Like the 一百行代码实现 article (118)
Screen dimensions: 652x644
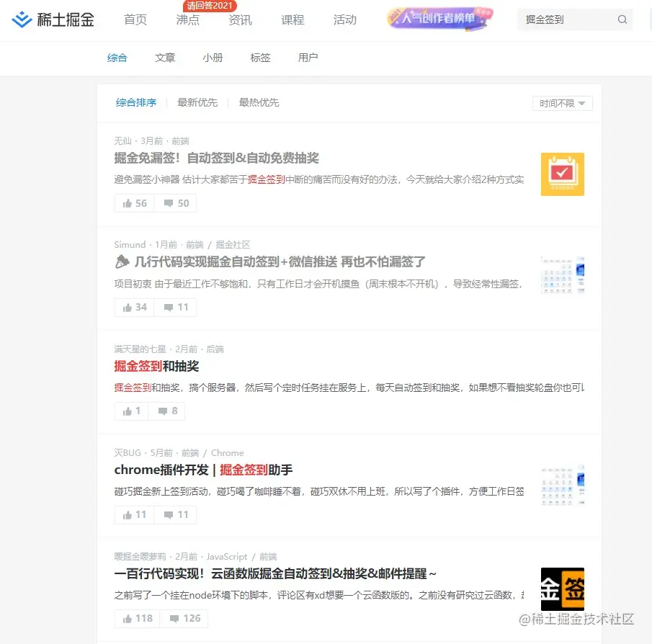coord(137,619)
